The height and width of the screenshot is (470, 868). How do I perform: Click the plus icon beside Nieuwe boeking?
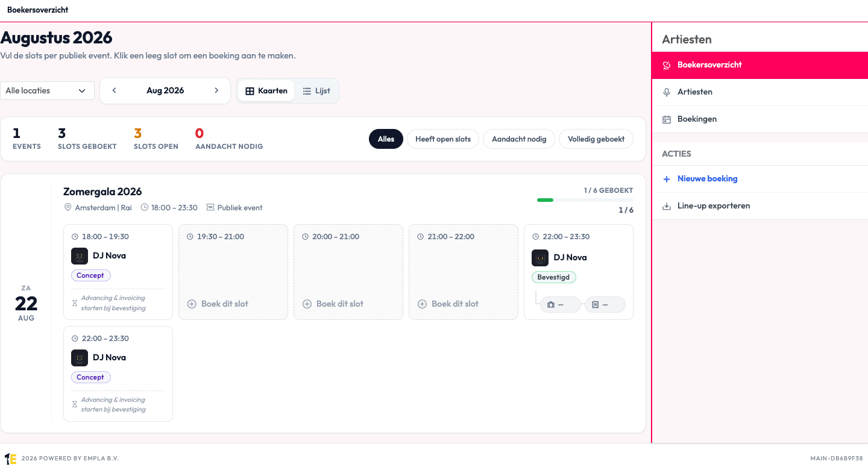[x=667, y=179]
